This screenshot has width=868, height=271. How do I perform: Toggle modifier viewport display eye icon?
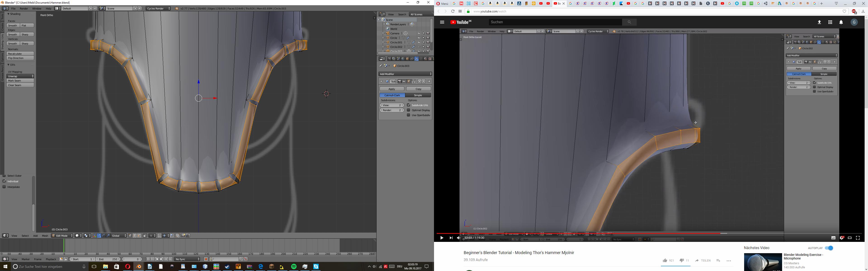[x=404, y=82]
